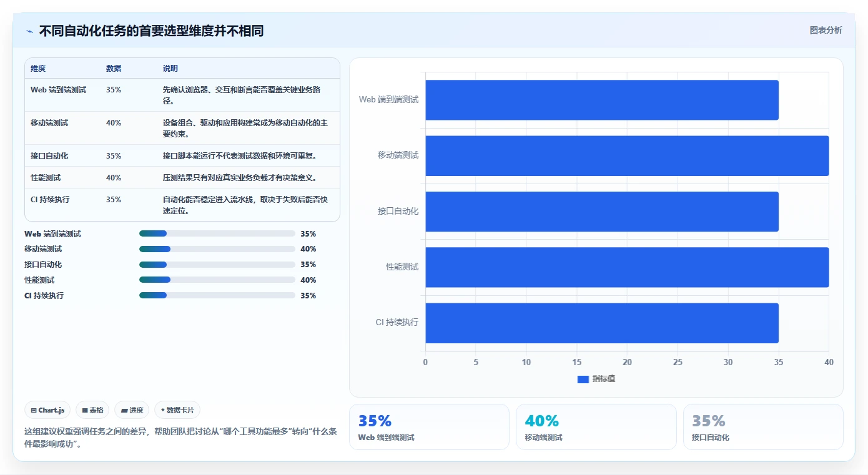Viewport: 868px width, 475px height.
Task: Click the 35% value in CI 持续执行 table row
Action: click(x=114, y=200)
